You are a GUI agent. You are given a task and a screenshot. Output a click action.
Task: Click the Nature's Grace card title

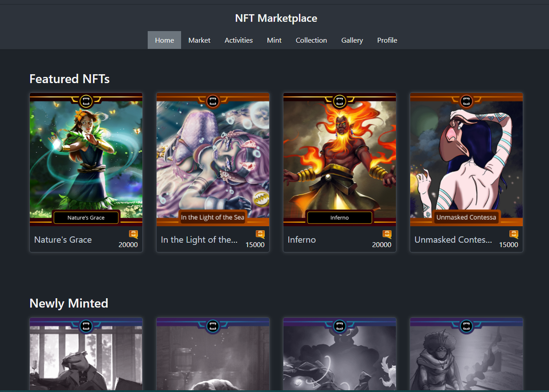coord(63,240)
